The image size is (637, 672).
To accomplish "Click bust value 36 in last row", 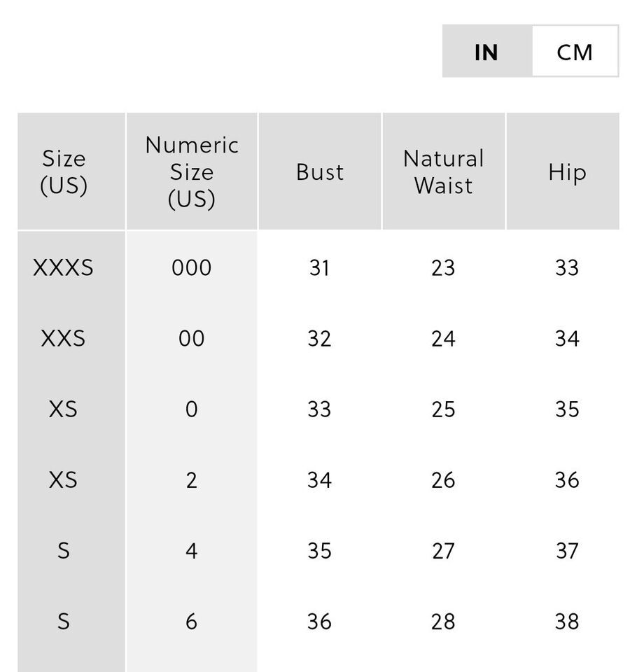I will (320, 622).
